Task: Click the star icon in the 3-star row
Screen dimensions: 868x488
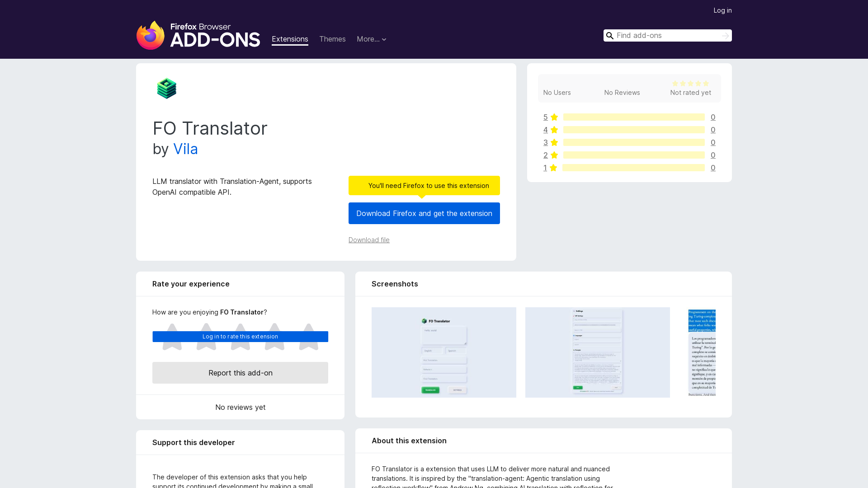Action: [554, 142]
